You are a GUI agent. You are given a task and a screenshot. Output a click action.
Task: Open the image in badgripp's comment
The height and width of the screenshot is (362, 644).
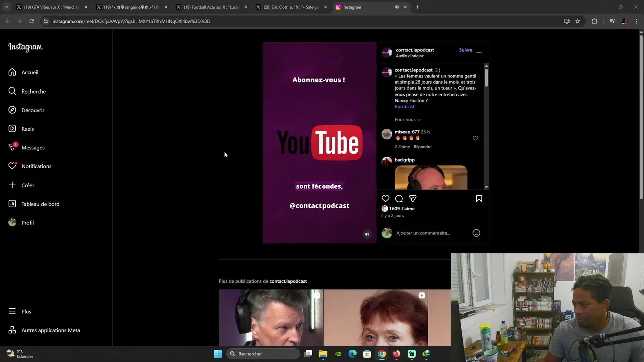[431, 177]
